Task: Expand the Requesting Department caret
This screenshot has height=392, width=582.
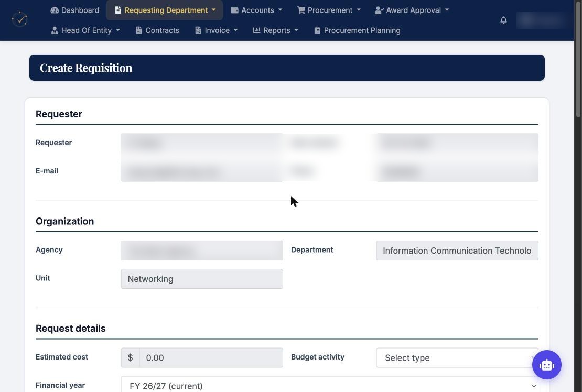Action: [x=214, y=10]
